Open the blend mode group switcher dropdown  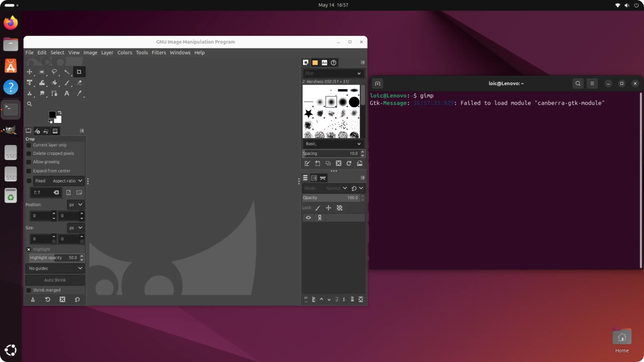357,188
